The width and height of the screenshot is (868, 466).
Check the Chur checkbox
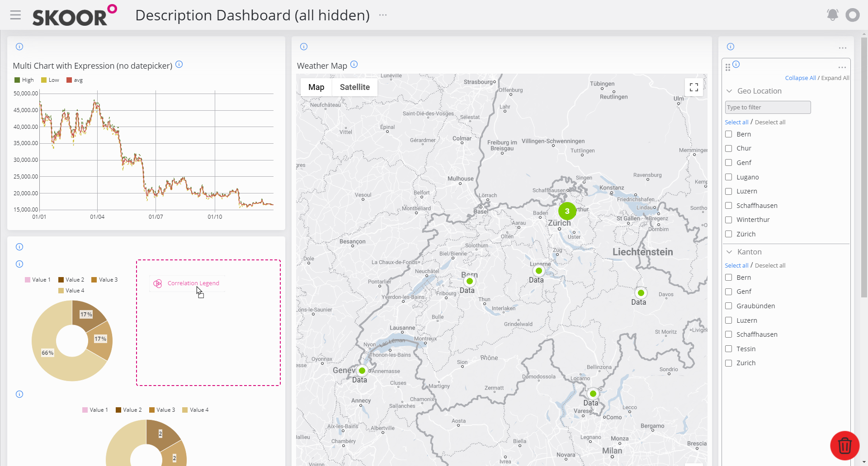[x=728, y=148]
